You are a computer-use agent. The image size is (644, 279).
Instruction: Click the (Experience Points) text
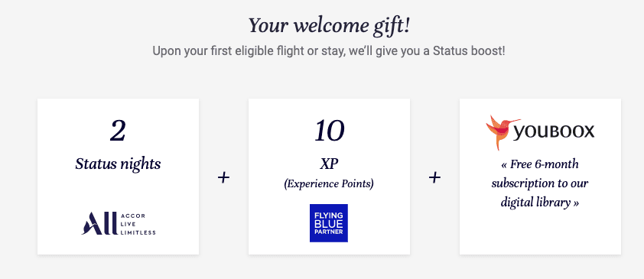click(329, 183)
